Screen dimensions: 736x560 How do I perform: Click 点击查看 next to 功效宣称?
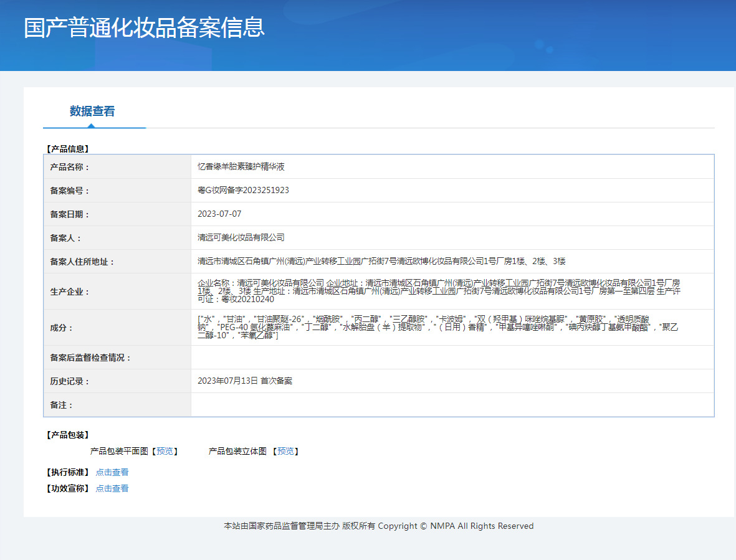click(x=112, y=488)
